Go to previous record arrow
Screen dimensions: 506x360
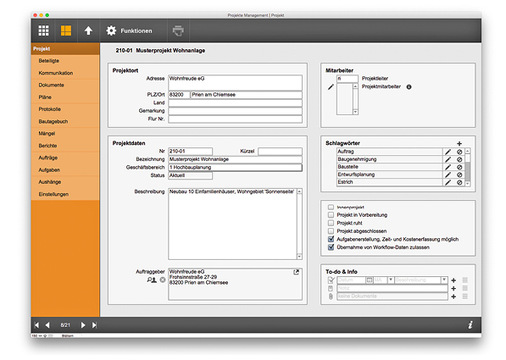point(48,325)
